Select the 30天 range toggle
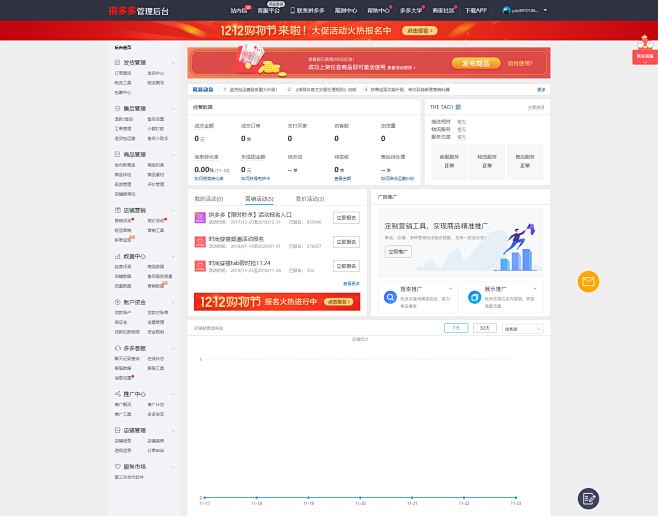The image size is (658, 526). 485,328
